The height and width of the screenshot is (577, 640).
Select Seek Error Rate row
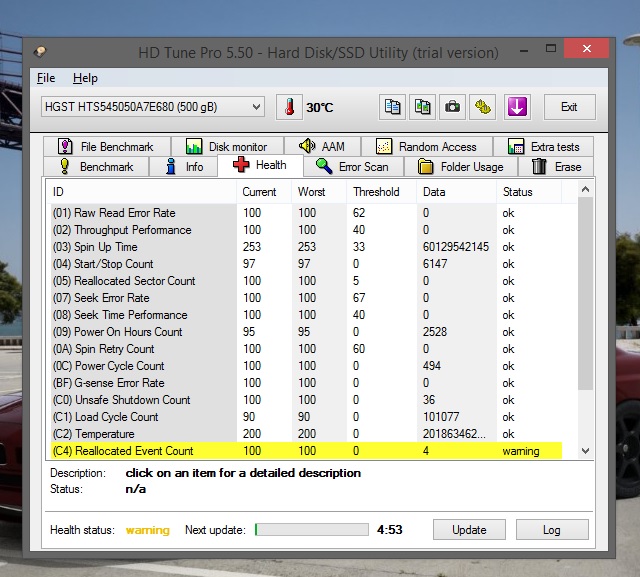(x=306, y=298)
